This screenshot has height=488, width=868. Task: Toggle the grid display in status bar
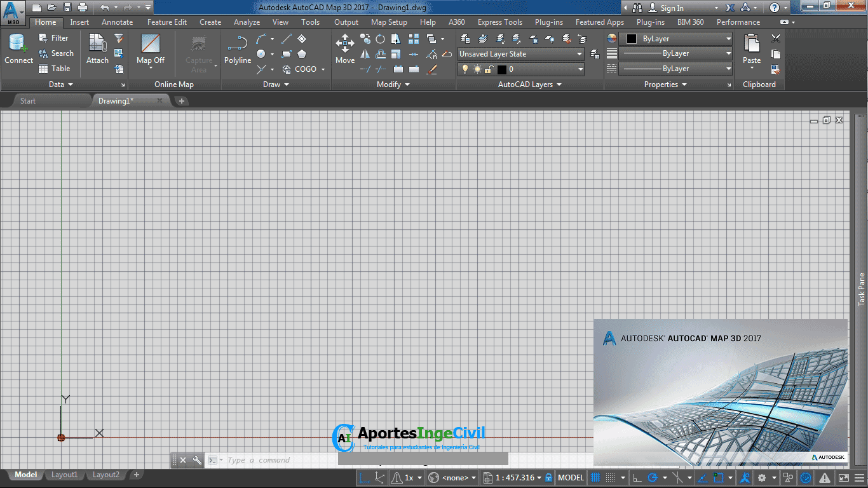pos(595,478)
